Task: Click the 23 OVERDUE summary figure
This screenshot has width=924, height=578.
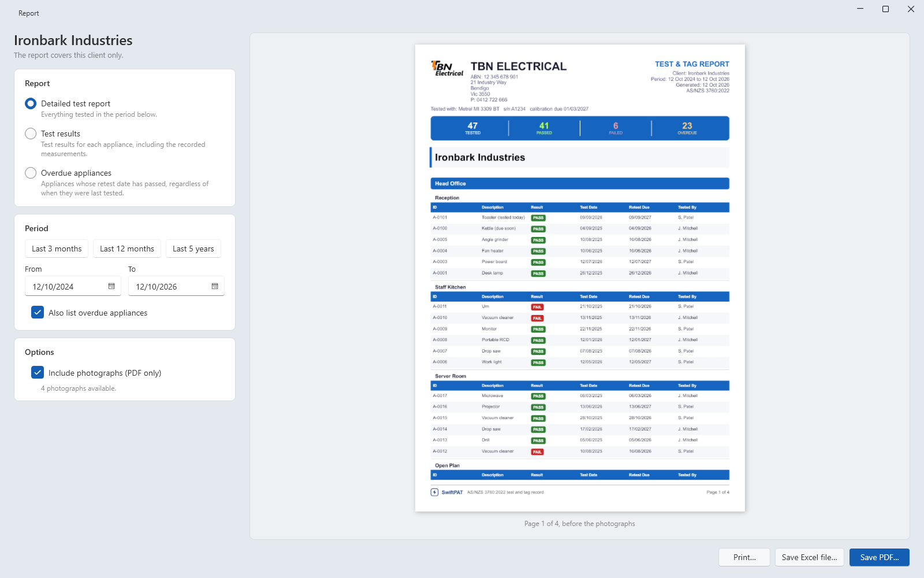Action: click(687, 128)
